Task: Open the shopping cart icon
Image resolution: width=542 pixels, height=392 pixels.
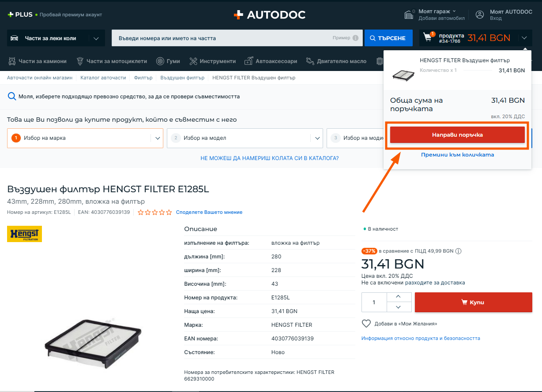Action: 428,37
